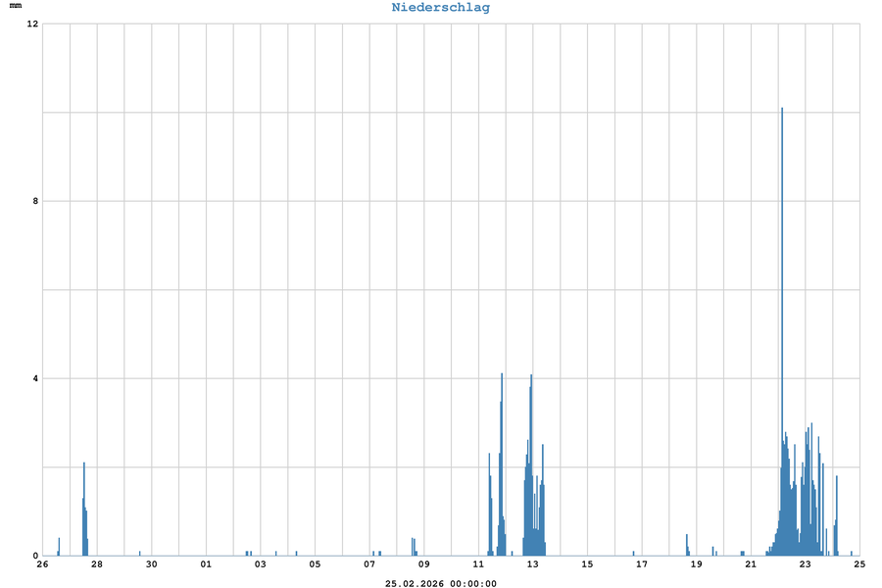
Task: Choose x-axis date label 05
Action: tap(315, 564)
